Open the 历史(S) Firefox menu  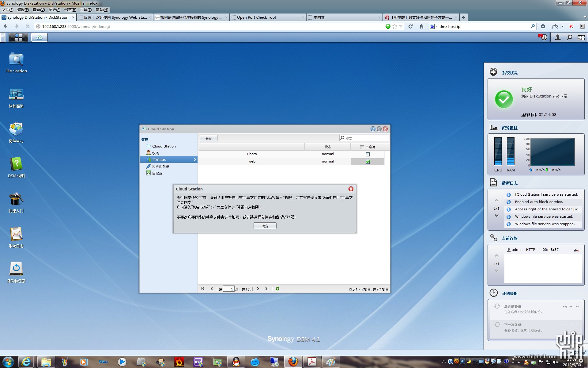coord(55,10)
